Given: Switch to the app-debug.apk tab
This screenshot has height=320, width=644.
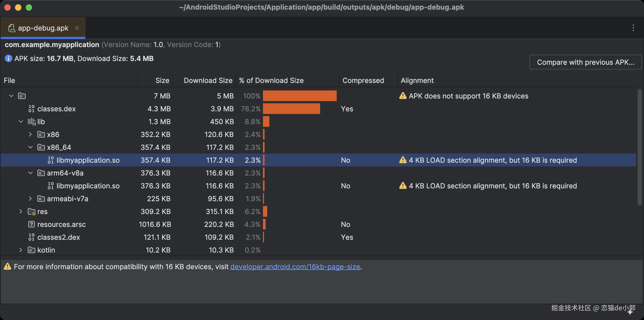Looking at the screenshot, I should coord(43,28).
